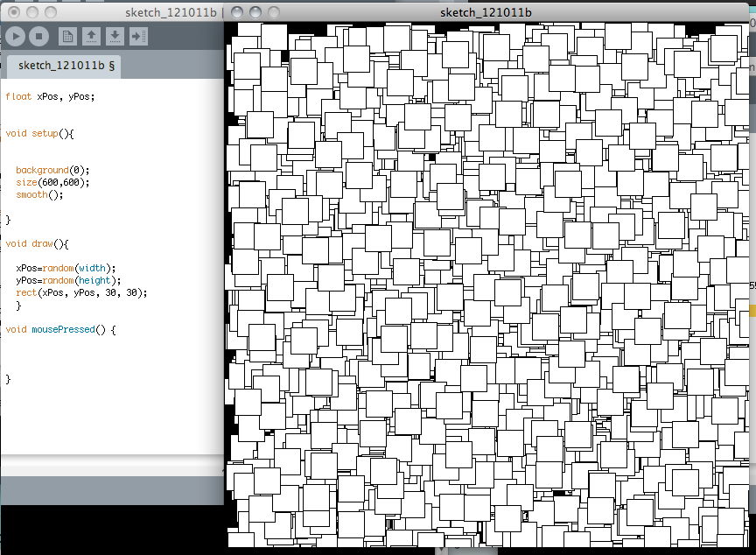Place cursor on the void mousePressed() line

[60, 329]
